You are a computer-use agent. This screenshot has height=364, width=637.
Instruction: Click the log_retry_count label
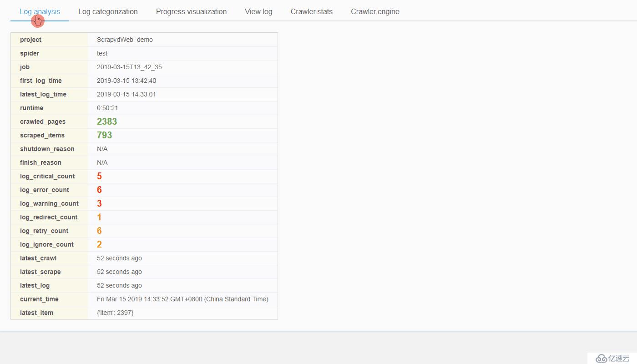point(44,231)
